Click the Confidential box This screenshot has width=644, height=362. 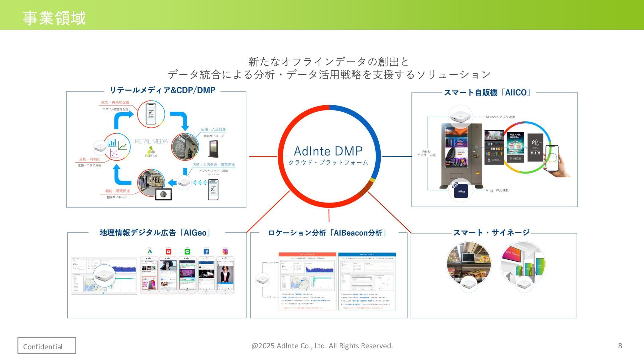coord(47,346)
